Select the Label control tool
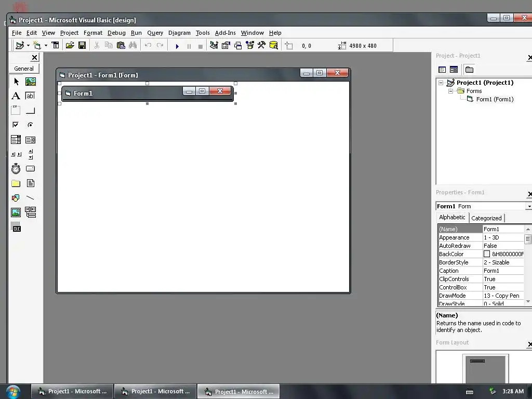Viewport: 532px width, 399px height. (16, 96)
